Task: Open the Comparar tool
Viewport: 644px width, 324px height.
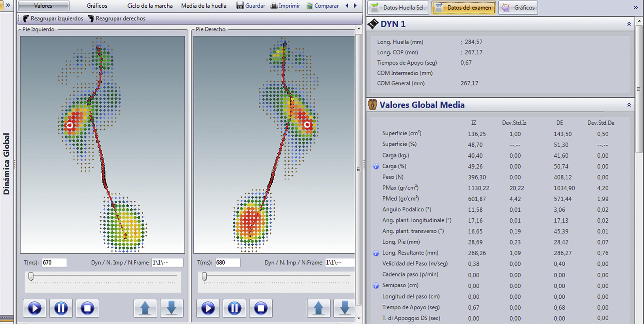Action: 323,5
